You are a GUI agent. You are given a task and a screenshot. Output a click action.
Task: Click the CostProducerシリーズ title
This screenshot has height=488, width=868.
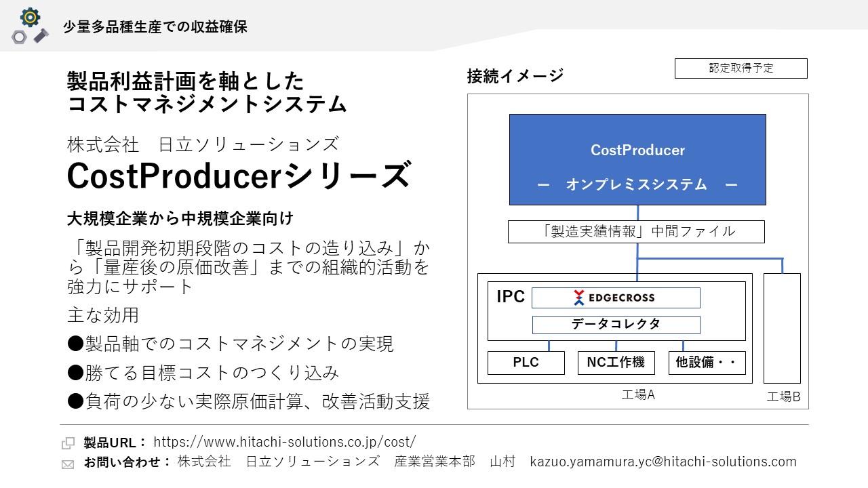coord(239,176)
